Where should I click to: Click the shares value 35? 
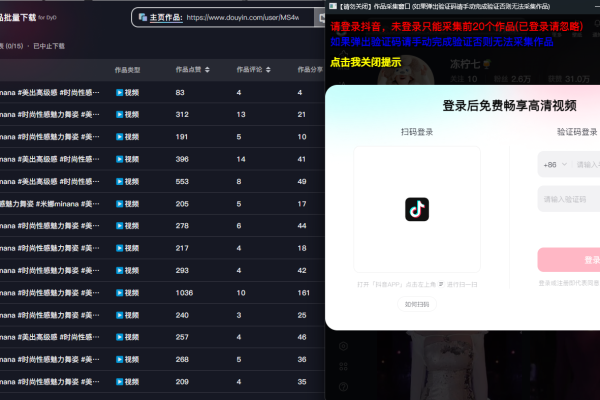(x=302, y=382)
